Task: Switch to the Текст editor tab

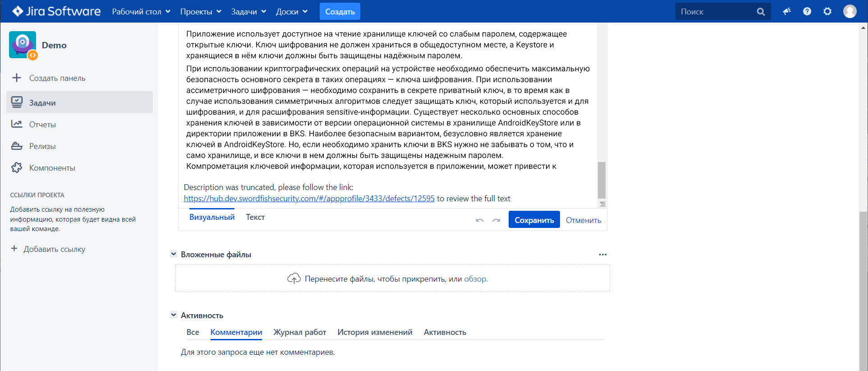Action: pos(255,217)
